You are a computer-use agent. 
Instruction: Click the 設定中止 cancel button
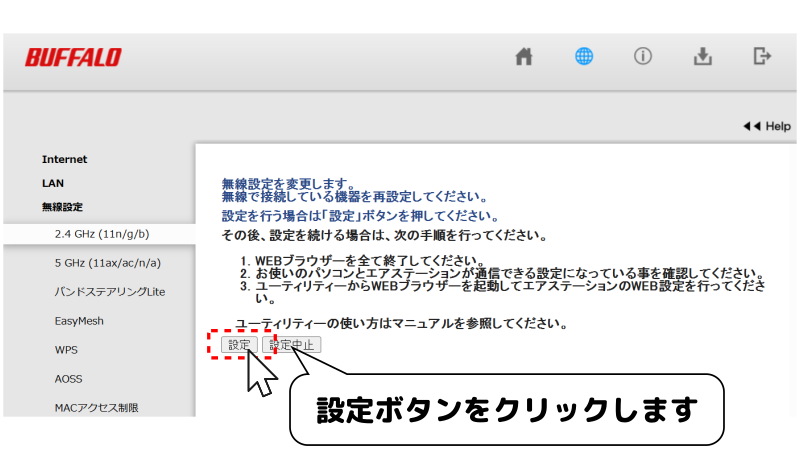291,345
